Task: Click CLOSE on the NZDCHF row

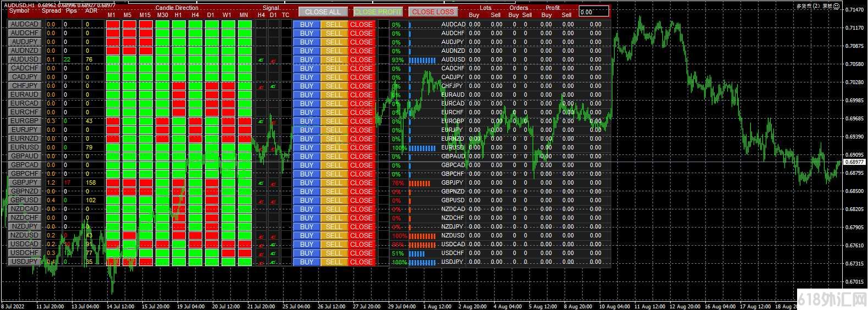Action: pyautogui.click(x=361, y=218)
